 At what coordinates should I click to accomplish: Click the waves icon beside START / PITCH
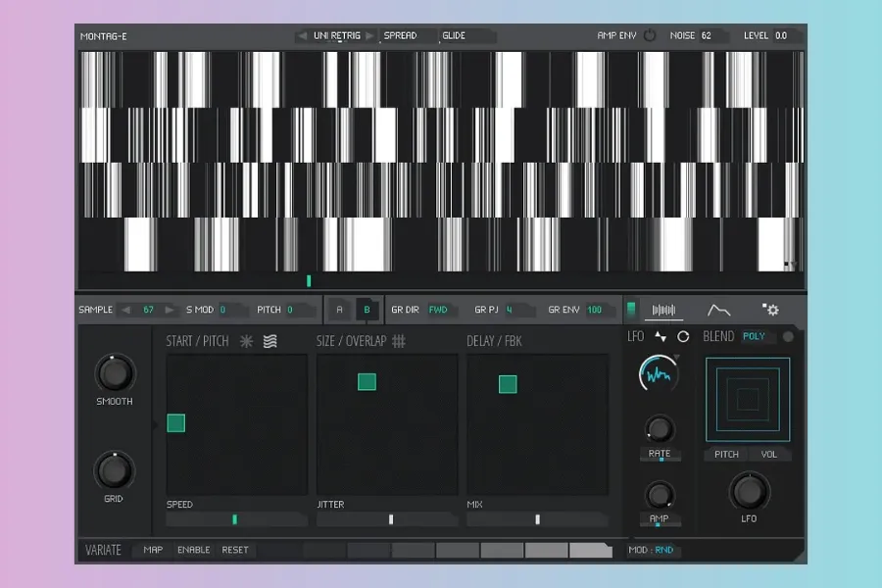[270, 341]
